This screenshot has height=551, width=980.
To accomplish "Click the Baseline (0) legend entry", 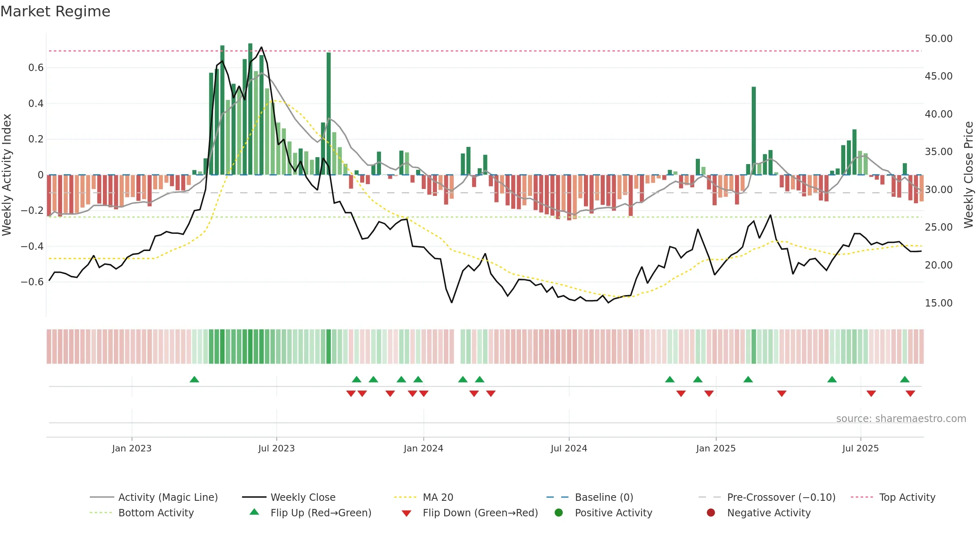I will [590, 497].
